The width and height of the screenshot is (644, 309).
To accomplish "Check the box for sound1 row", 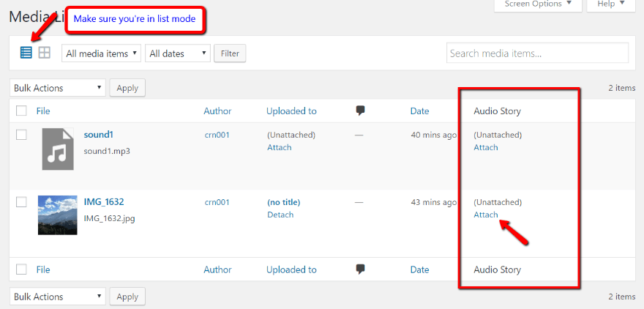I will (x=21, y=135).
